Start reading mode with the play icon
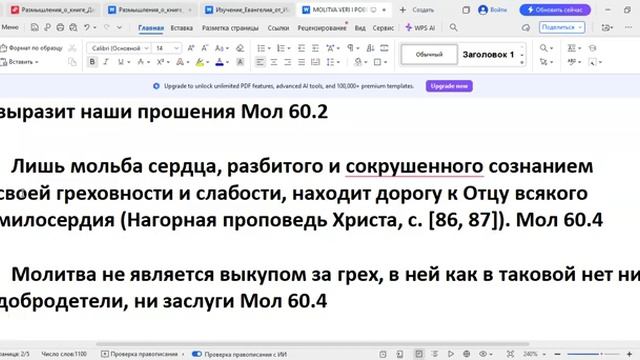This screenshot has height=360, width=640. click(451, 354)
